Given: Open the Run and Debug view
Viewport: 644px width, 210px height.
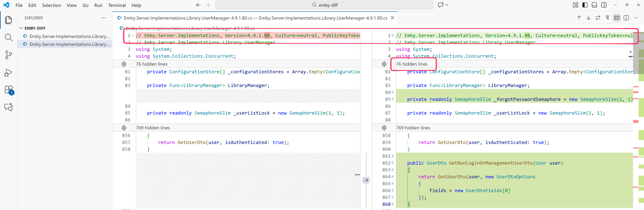Looking at the screenshot, I should pyautogui.click(x=9, y=73).
